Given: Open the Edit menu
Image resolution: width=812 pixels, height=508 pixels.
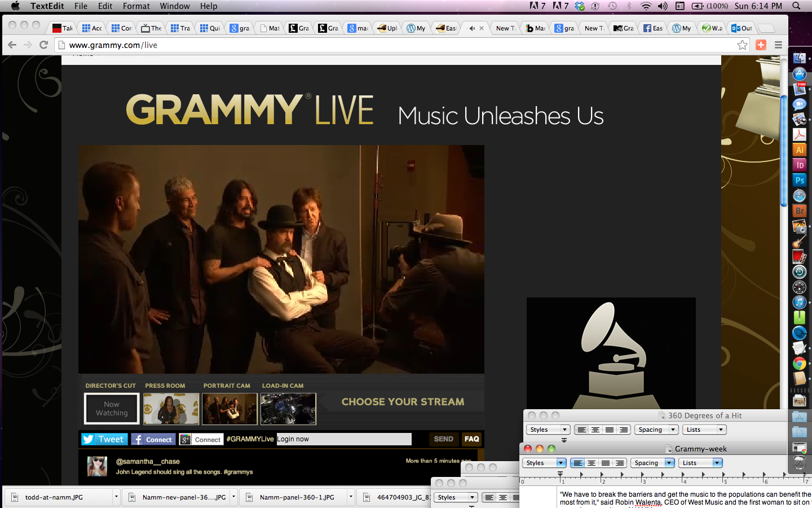Looking at the screenshot, I should pyautogui.click(x=105, y=6).
